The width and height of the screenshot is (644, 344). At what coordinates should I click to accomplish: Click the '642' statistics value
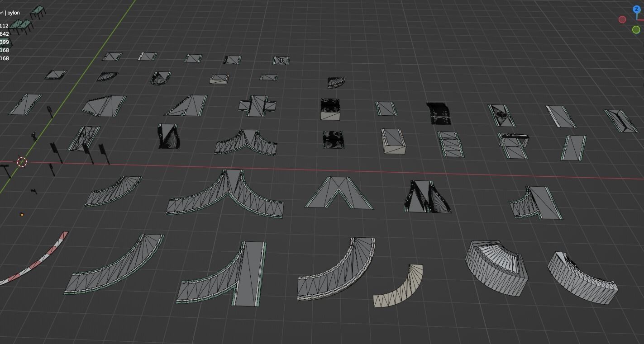[x=4, y=34]
